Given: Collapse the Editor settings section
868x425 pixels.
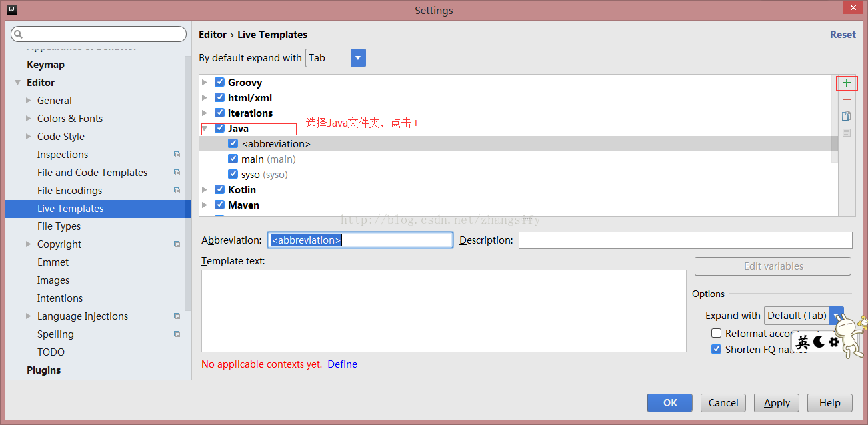Looking at the screenshot, I should [x=18, y=83].
